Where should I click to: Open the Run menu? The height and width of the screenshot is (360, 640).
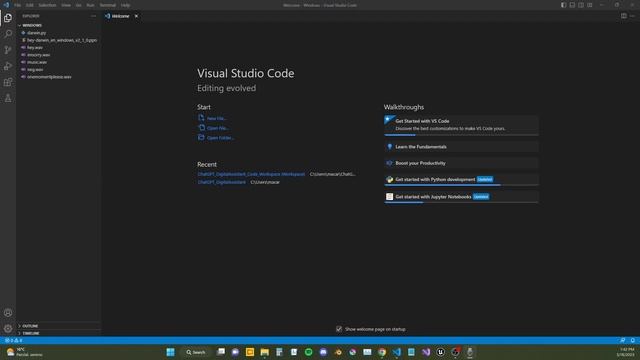pos(90,5)
